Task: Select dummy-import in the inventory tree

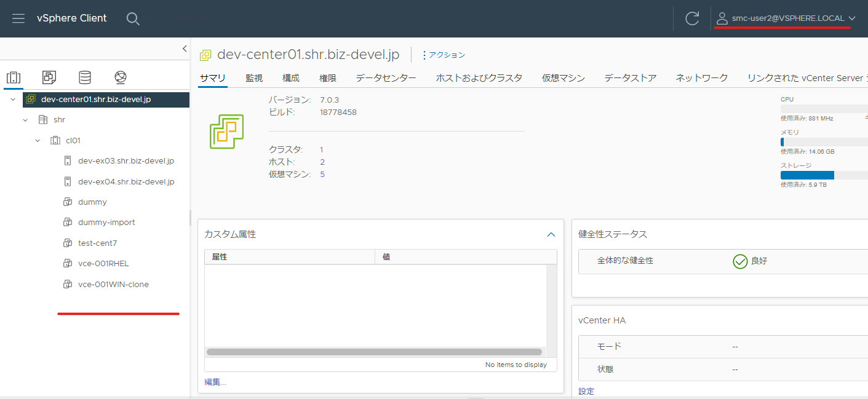Action: coord(106,223)
